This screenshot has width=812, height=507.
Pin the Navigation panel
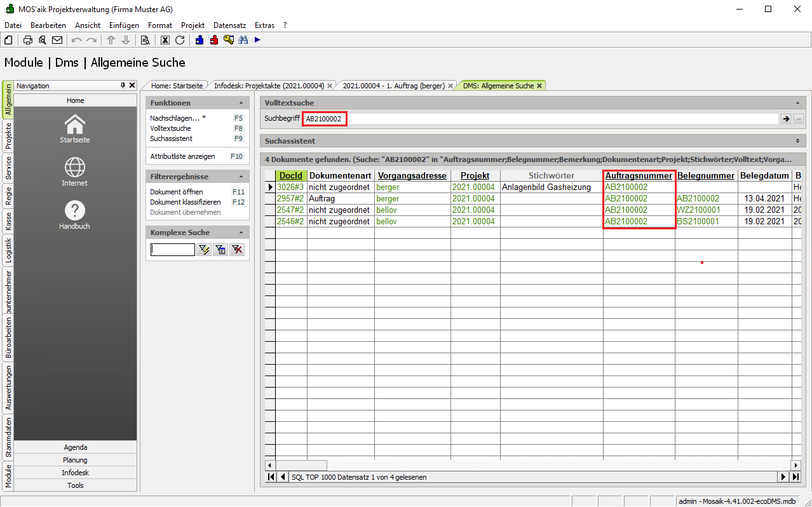[123, 86]
